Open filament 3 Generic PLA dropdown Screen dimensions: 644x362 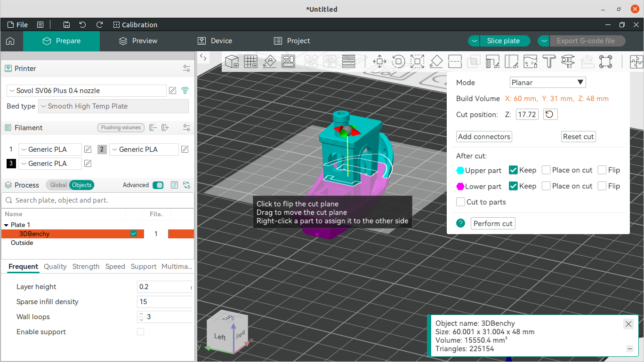coord(50,164)
